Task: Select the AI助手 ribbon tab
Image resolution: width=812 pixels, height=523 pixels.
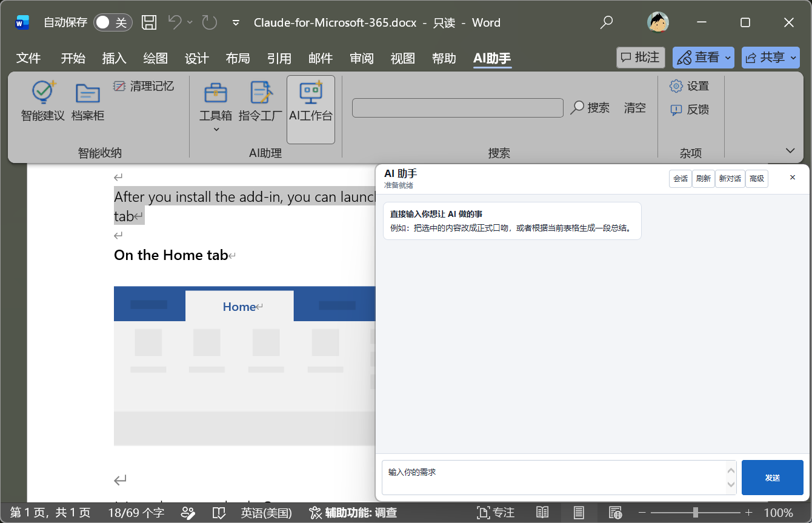Action: click(x=492, y=58)
